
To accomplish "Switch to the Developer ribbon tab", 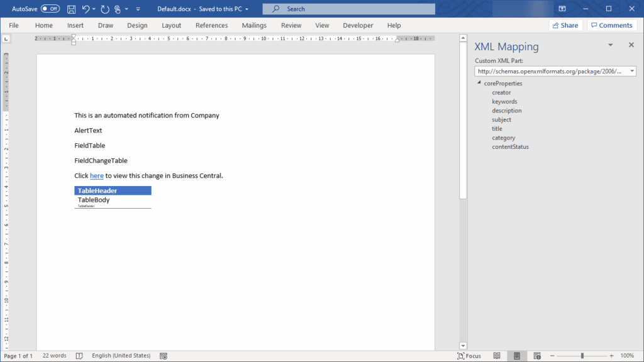I will click(x=358, y=25).
